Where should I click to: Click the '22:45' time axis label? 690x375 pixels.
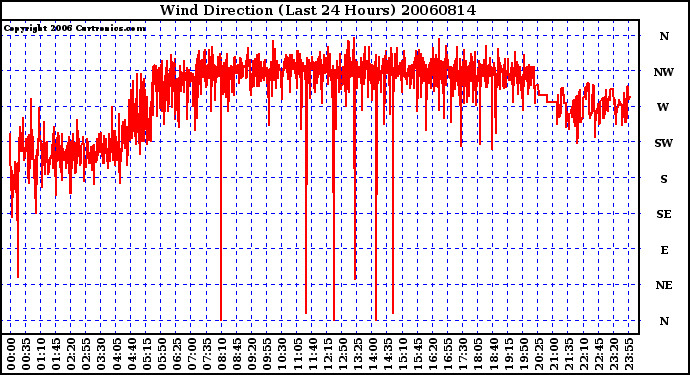(x=598, y=354)
